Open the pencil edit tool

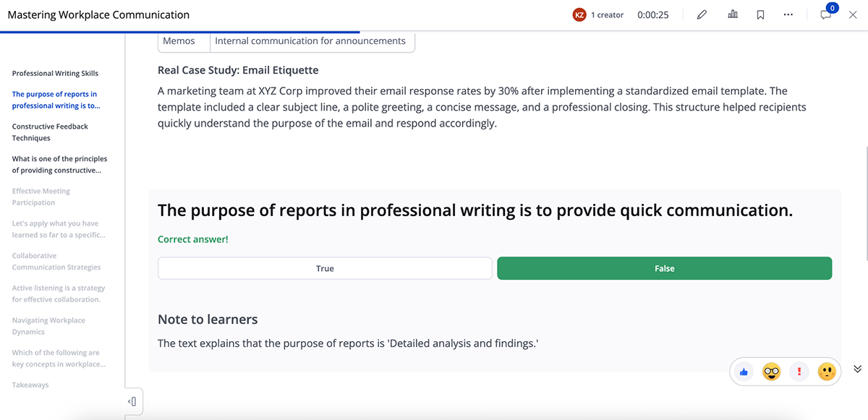click(x=701, y=14)
